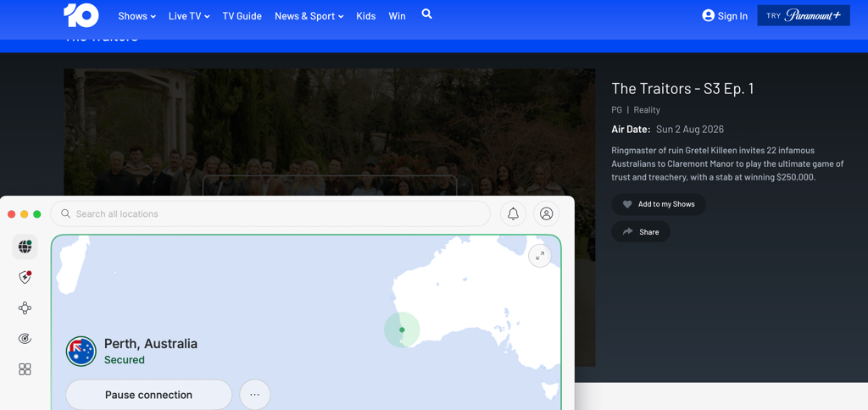The width and height of the screenshot is (868, 410).
Task: Click the Traitors video player thumbnail
Action: click(330, 132)
